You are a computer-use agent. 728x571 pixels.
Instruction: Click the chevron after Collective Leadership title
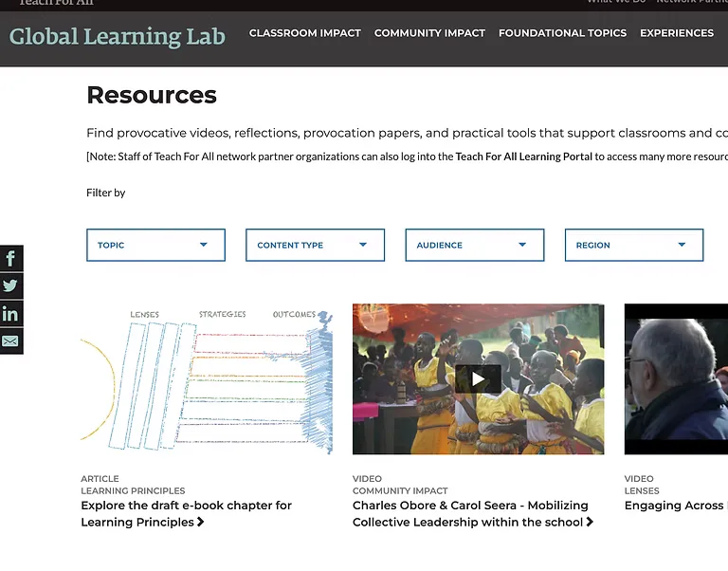[590, 522]
